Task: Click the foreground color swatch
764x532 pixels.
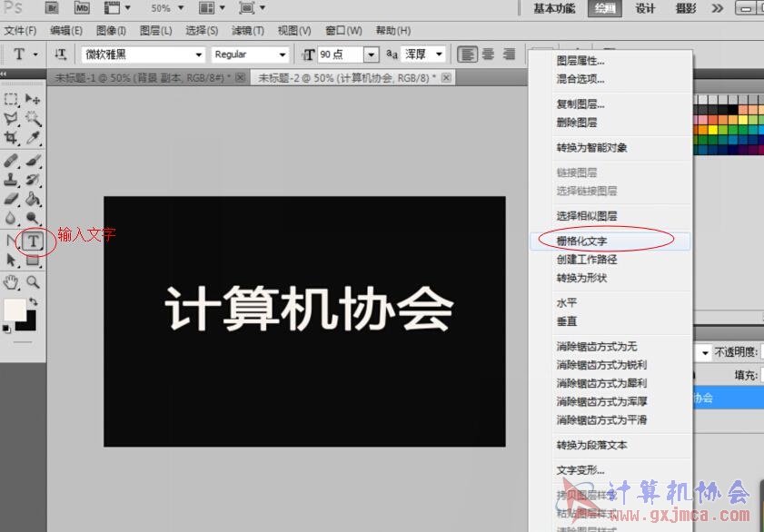Action: coord(15,310)
